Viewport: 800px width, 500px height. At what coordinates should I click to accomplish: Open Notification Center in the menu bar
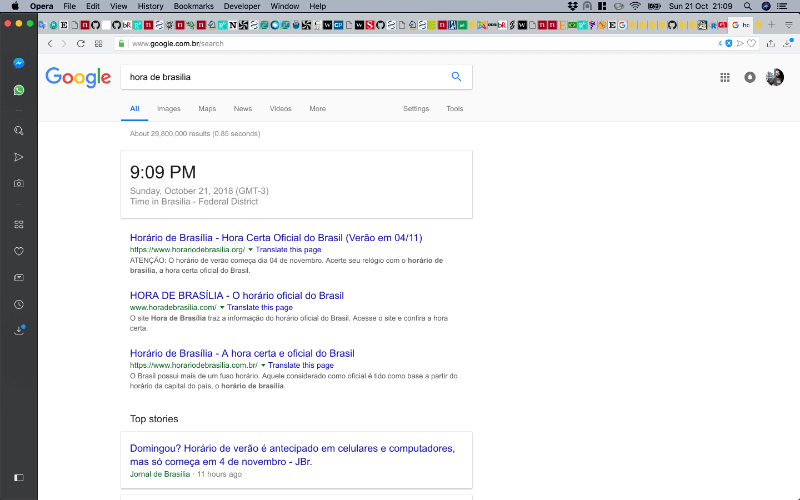pos(782,6)
